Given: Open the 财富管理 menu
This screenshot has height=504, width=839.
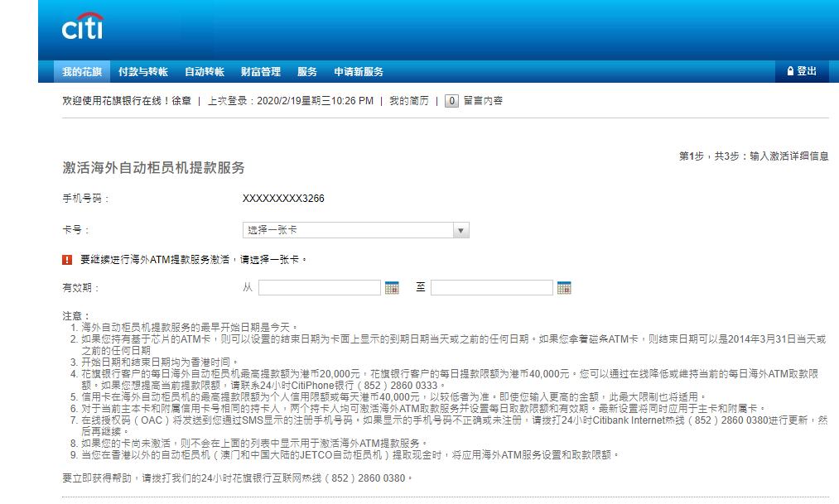Looking at the screenshot, I should point(261,72).
